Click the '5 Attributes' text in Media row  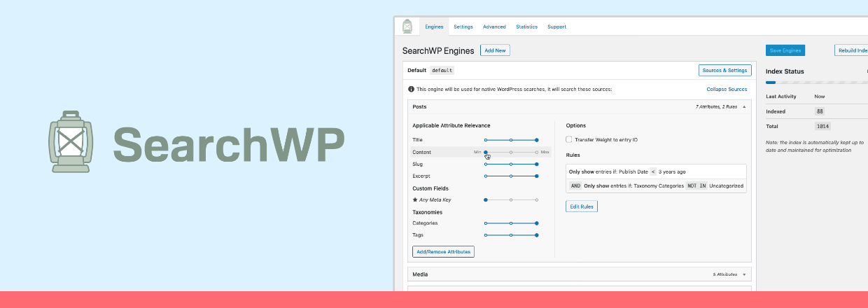[726, 274]
